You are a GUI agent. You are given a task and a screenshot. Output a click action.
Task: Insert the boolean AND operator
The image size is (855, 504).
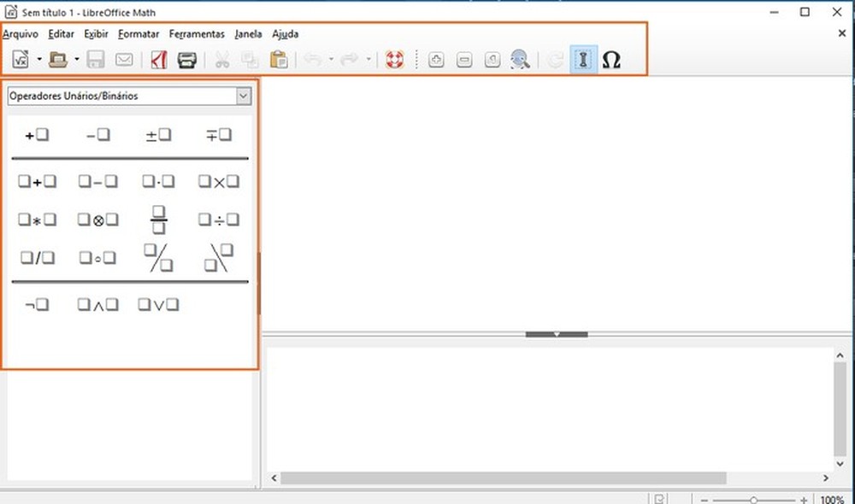coord(97,304)
